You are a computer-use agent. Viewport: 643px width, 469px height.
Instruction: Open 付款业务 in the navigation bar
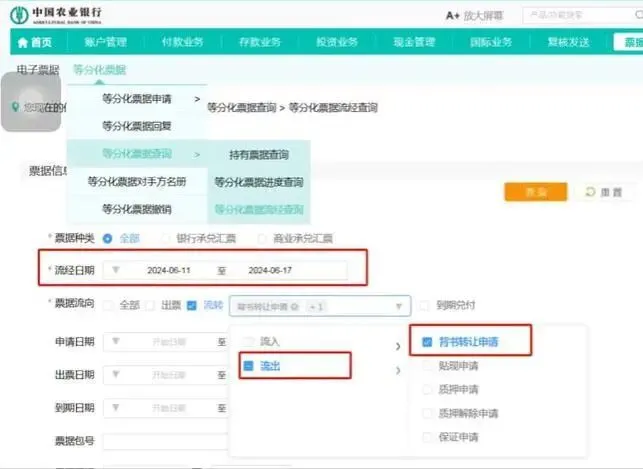[182, 42]
